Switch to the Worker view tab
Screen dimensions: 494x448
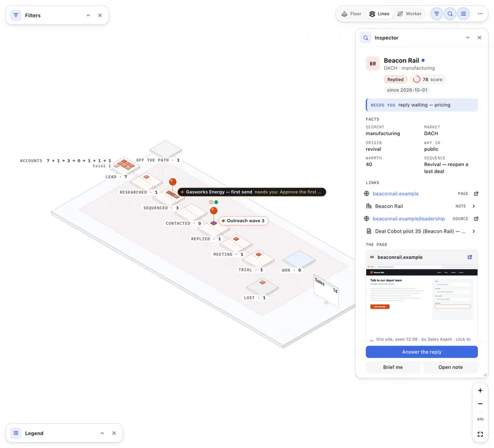point(409,14)
